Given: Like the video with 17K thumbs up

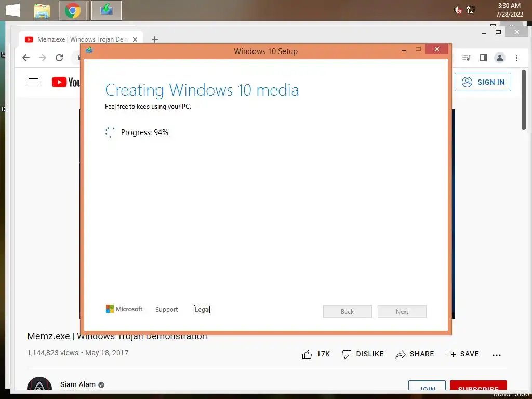Looking at the screenshot, I should point(316,354).
